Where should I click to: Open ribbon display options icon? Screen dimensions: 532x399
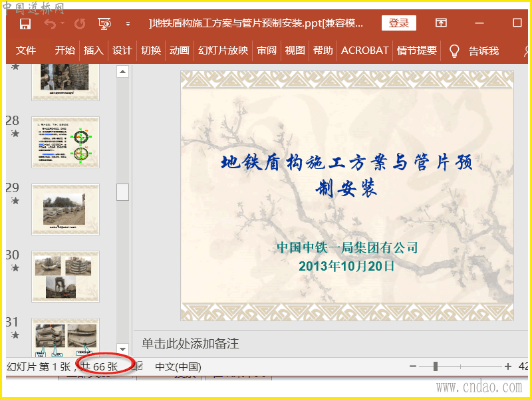(x=441, y=23)
